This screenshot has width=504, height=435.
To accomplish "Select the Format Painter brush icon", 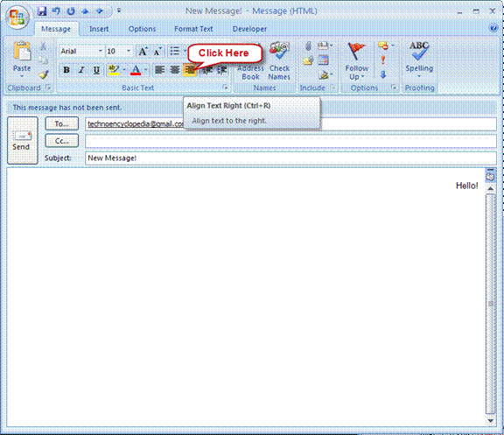I will pyautogui.click(x=44, y=75).
